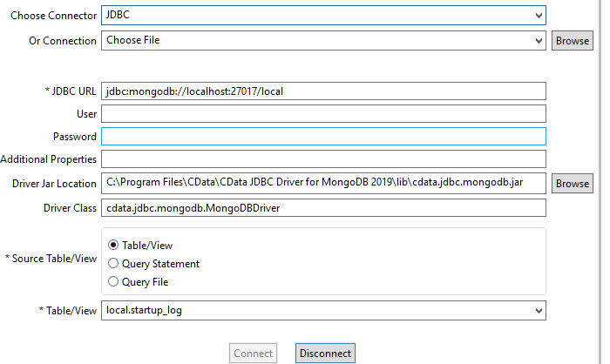The image size is (610, 364).
Task: Open the Choose Connector dropdown
Action: pos(539,16)
